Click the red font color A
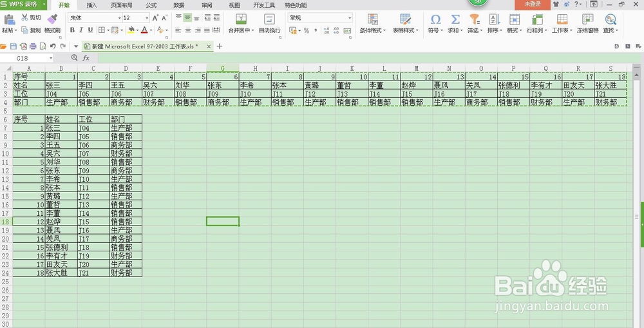The width and height of the screenshot is (644, 328). [x=144, y=30]
